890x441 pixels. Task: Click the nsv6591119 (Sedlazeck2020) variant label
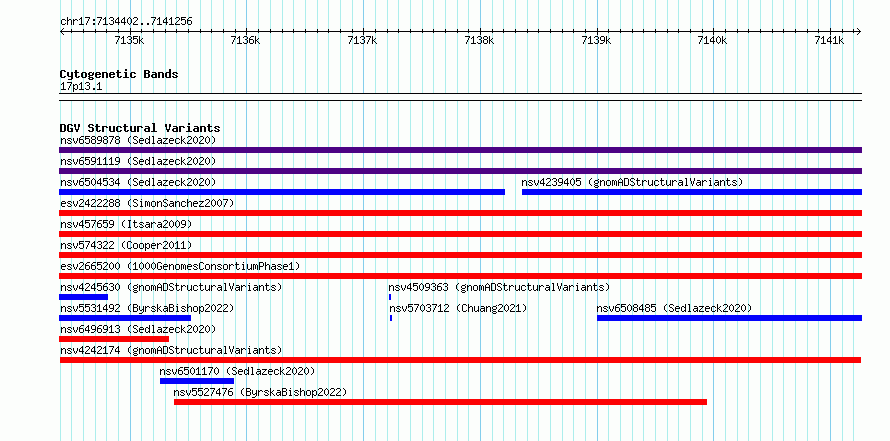coord(138,161)
